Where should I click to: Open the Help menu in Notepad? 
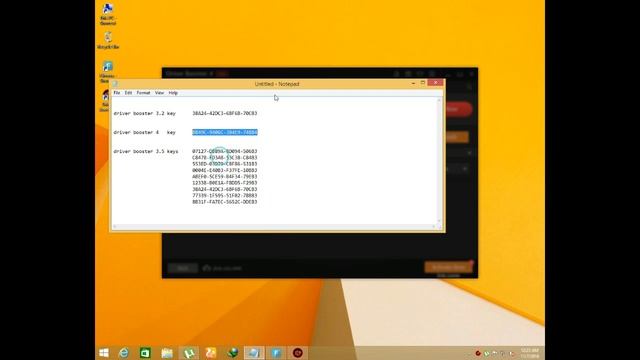coord(173,93)
